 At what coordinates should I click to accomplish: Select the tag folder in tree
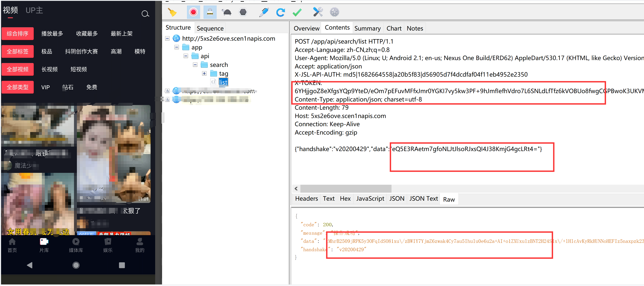point(223,73)
